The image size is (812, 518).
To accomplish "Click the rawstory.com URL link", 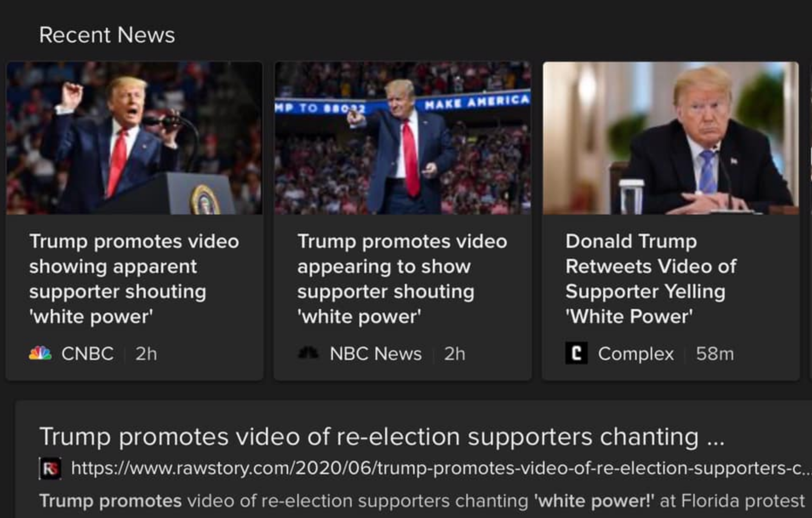I will click(x=440, y=468).
